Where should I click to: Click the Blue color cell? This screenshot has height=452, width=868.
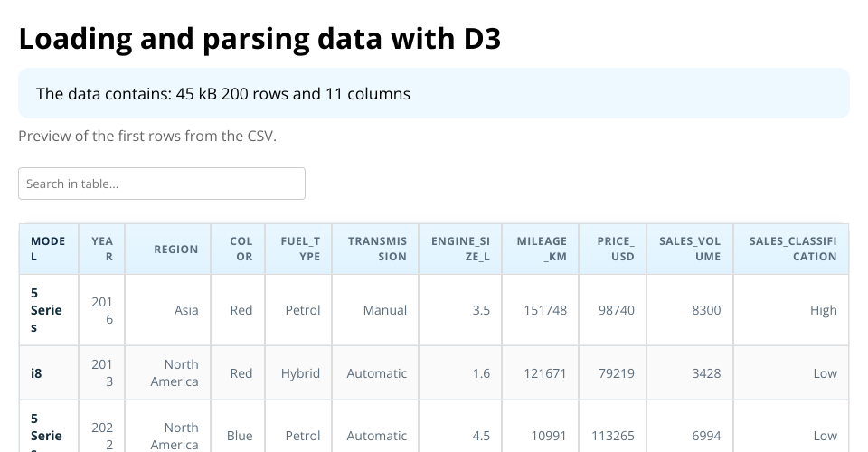point(240,436)
